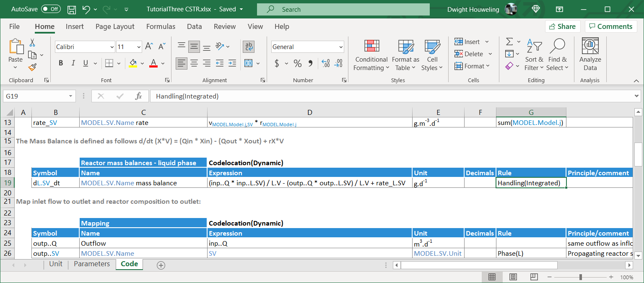Click the zoom slider in status bar
644x283 pixels.
(580, 277)
